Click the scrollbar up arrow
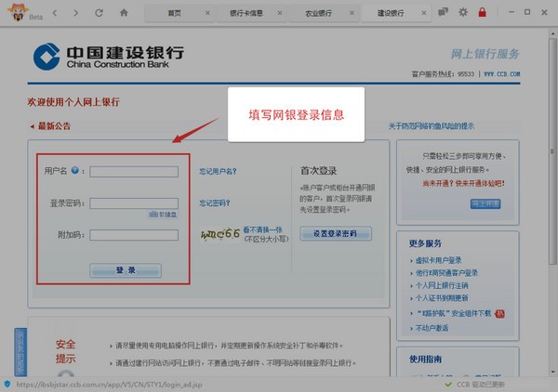The width and height of the screenshot is (558, 392). point(552,33)
